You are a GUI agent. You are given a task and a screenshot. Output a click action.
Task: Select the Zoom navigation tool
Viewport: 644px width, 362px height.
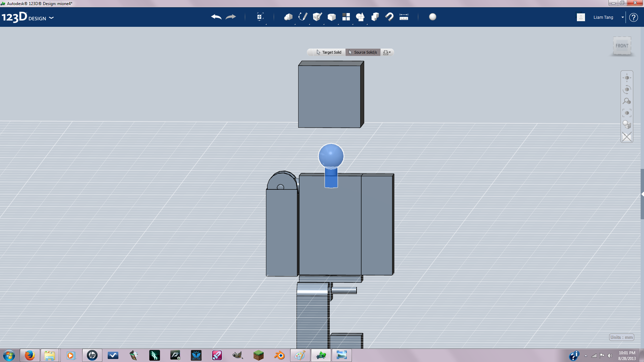tap(627, 101)
